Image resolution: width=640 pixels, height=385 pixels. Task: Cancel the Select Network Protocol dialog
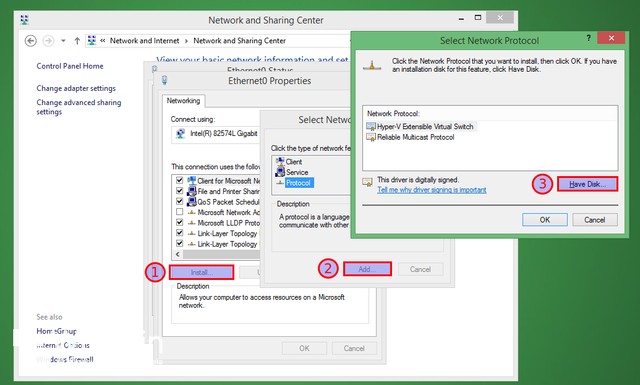click(595, 220)
